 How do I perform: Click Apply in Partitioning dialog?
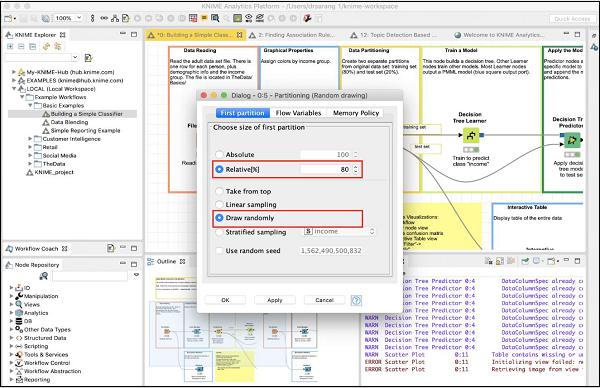[x=275, y=300]
